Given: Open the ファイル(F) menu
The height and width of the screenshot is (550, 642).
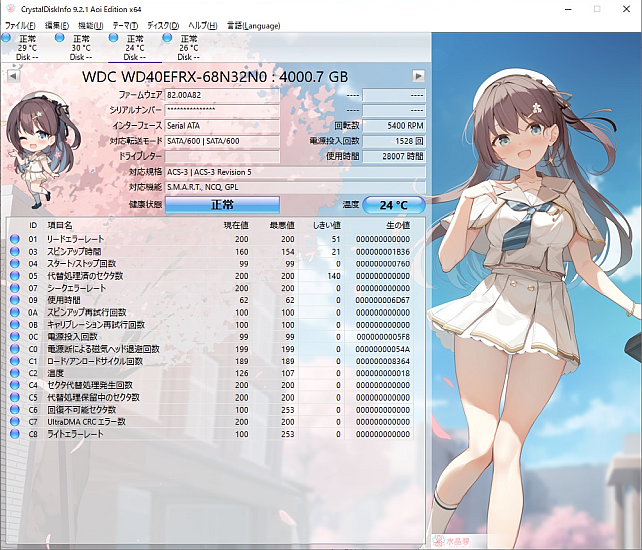Looking at the screenshot, I should coord(20,26).
